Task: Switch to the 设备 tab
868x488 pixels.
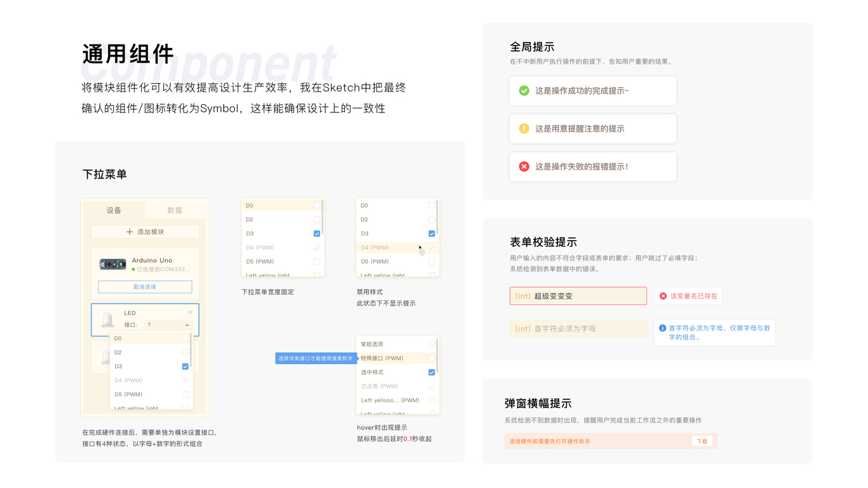Action: click(114, 210)
